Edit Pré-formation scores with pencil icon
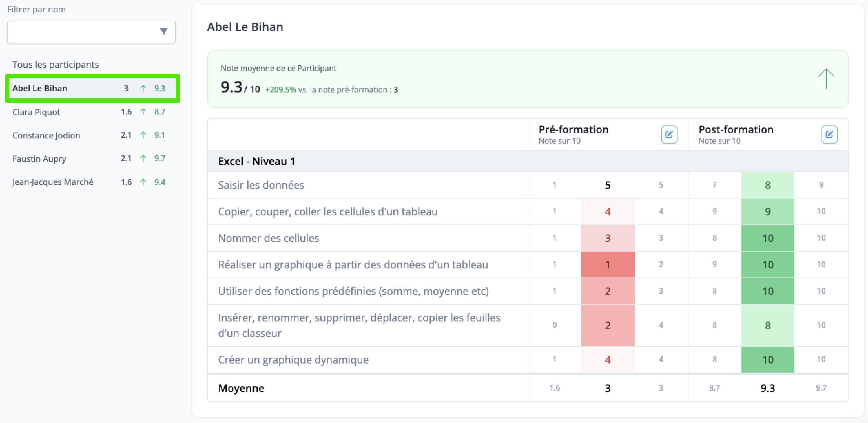 click(669, 135)
